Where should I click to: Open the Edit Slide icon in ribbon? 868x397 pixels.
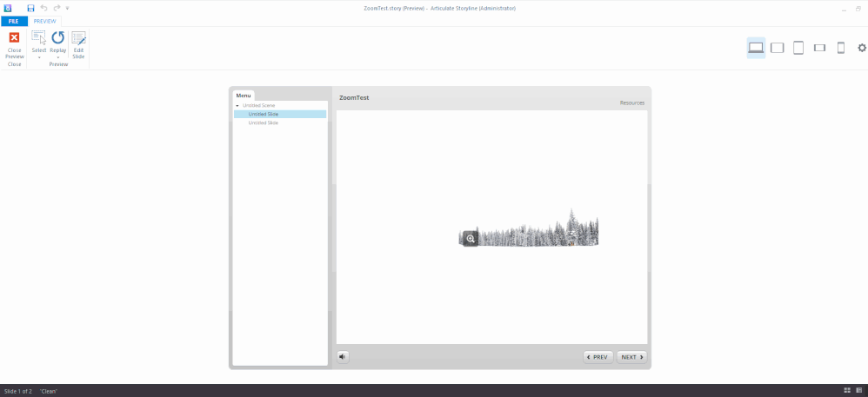(x=78, y=37)
